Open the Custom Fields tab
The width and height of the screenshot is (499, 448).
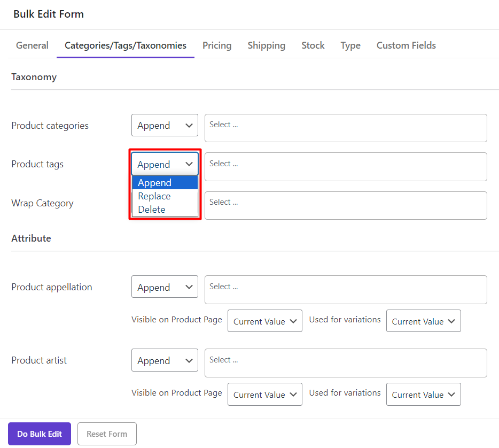[406, 45]
